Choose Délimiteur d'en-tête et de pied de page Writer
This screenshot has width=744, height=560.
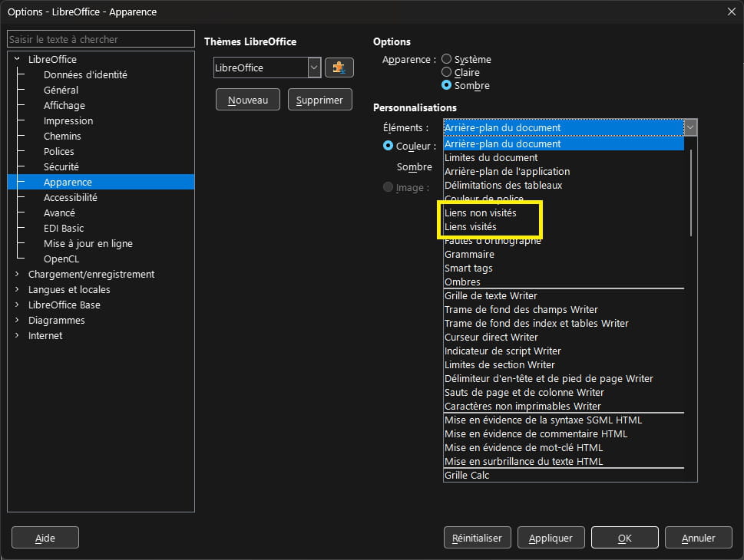click(564, 378)
